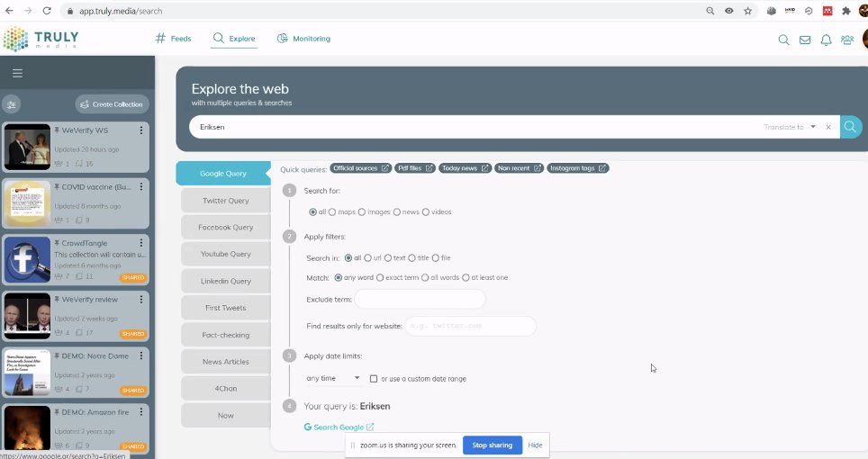Click the browser address bar URL
This screenshot has height=459, width=868.
coord(121,11)
